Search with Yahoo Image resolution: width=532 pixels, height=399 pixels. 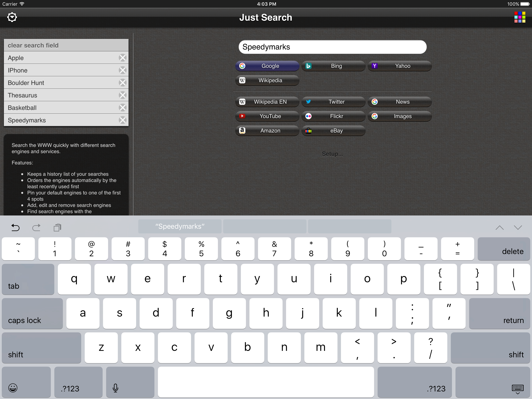point(400,66)
